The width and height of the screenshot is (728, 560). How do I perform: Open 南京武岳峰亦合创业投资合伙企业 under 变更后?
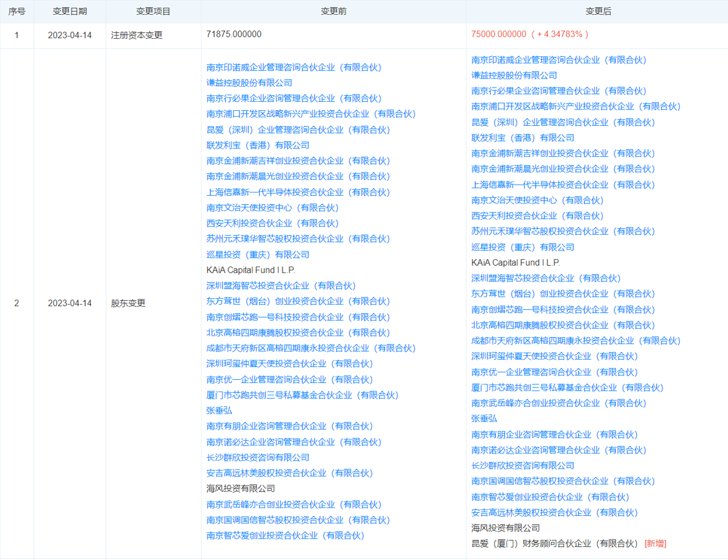(x=559, y=403)
